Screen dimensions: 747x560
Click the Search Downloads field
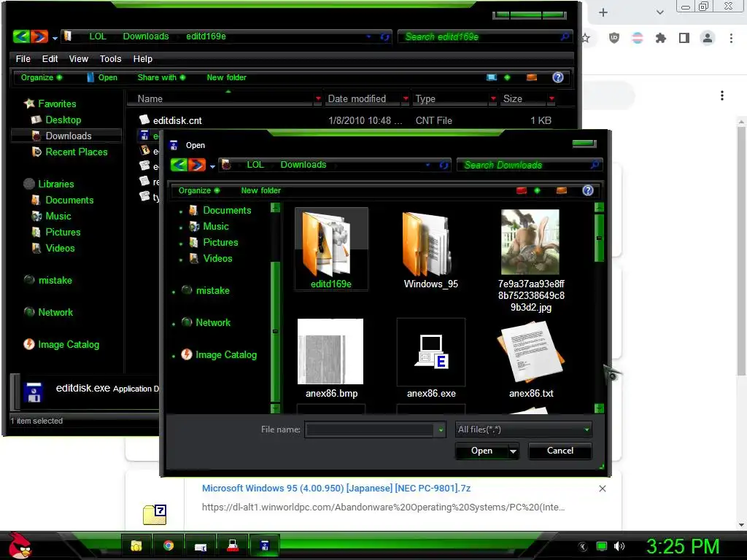[x=529, y=165]
